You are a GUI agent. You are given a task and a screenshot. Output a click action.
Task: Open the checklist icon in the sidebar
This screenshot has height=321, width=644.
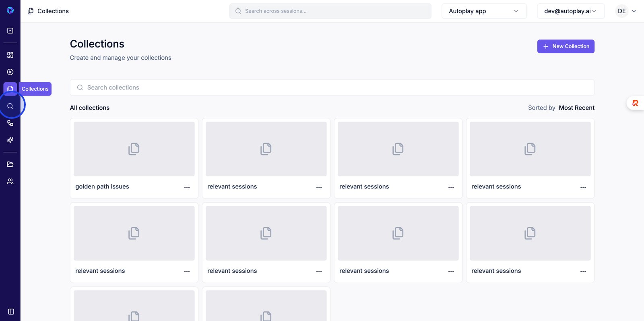coord(10,31)
